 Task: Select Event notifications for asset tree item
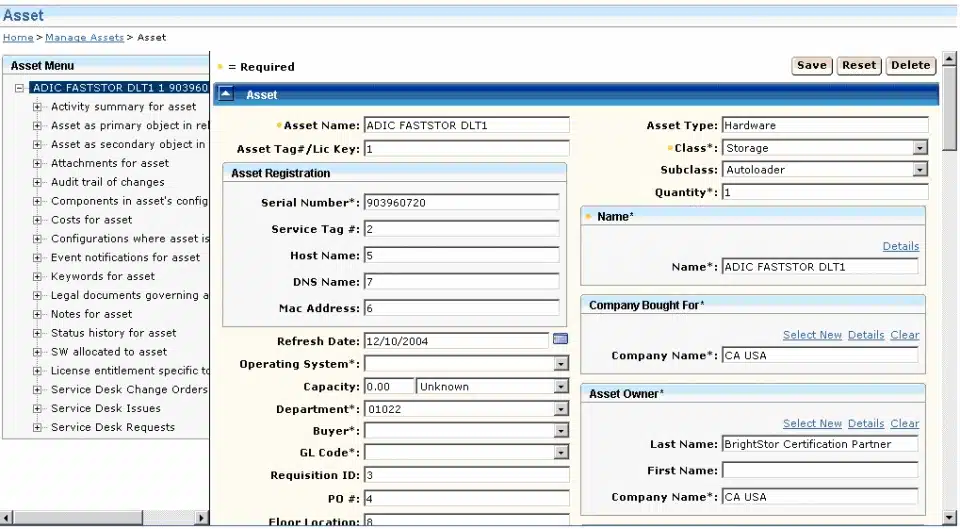[126, 258]
